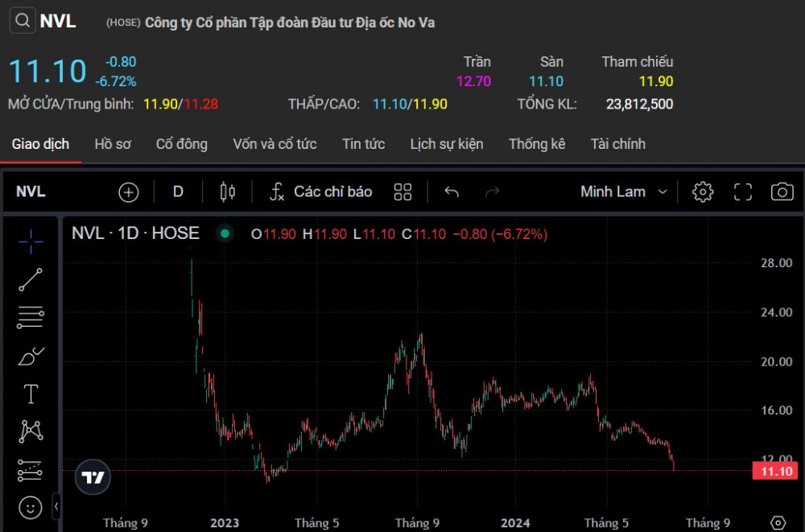Click the NVL symbol in chart toolbar

[31, 192]
